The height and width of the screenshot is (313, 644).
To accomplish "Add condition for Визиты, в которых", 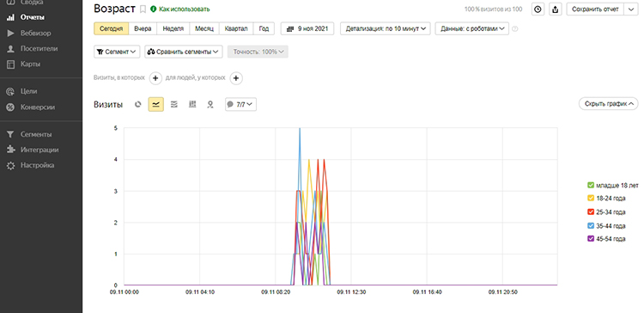I will coord(155,78).
